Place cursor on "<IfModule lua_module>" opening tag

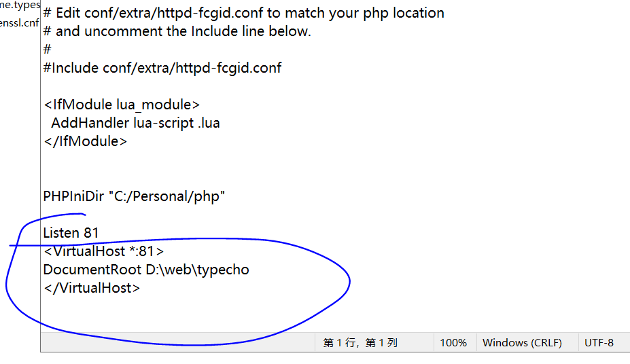tap(122, 105)
